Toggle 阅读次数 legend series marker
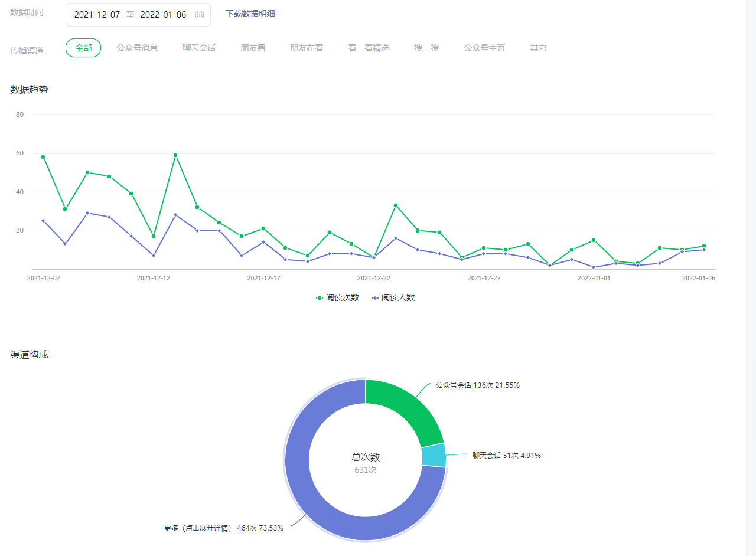The width and height of the screenshot is (756, 556). click(320, 298)
